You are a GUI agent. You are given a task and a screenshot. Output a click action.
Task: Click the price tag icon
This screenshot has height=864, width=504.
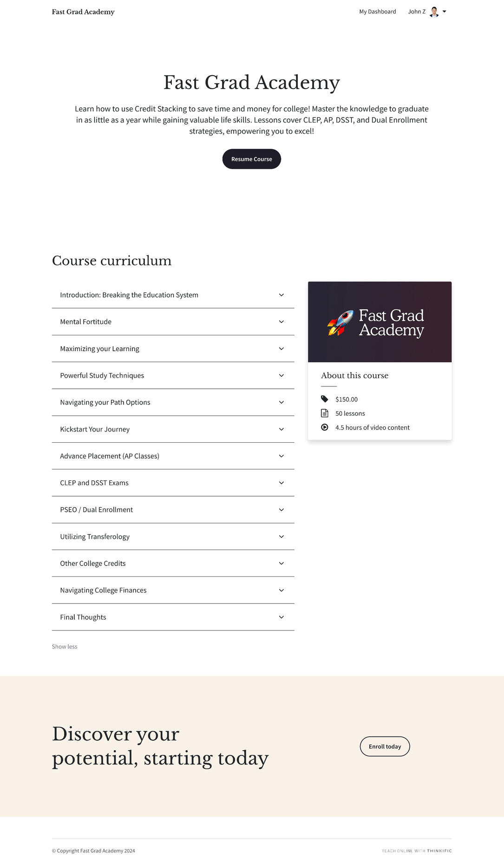pyautogui.click(x=325, y=399)
